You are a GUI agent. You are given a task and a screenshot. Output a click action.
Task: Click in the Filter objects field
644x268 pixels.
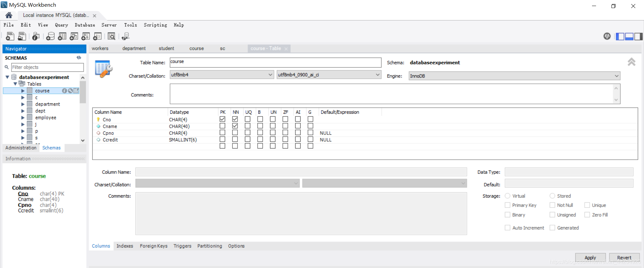click(47, 67)
